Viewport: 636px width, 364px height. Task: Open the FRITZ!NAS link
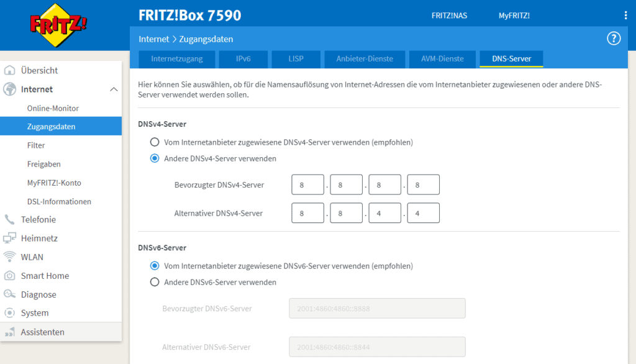tap(449, 16)
